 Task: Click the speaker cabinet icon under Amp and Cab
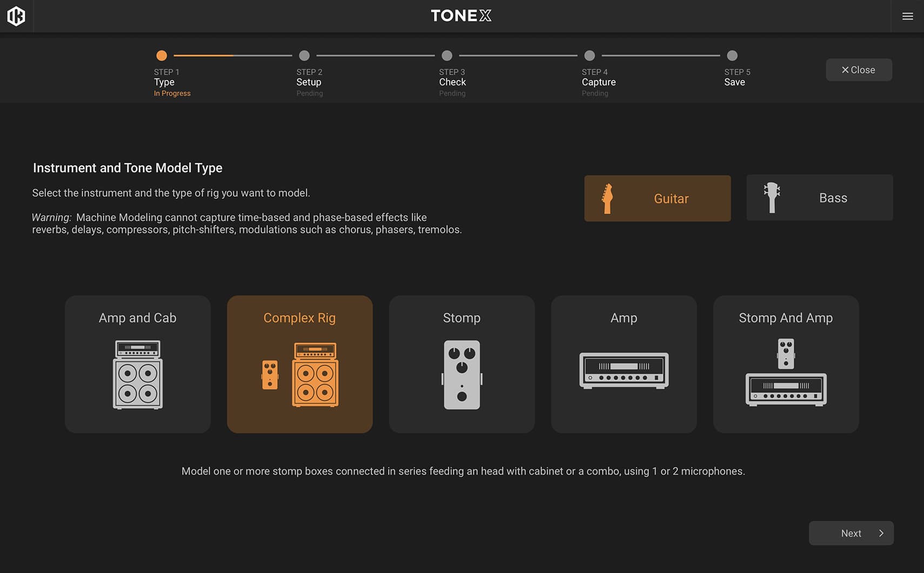(137, 375)
